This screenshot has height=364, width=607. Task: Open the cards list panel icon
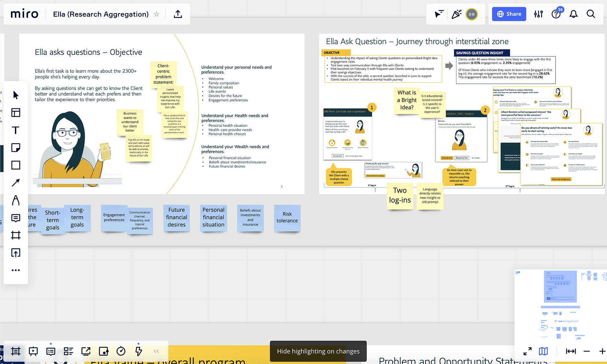(68, 351)
